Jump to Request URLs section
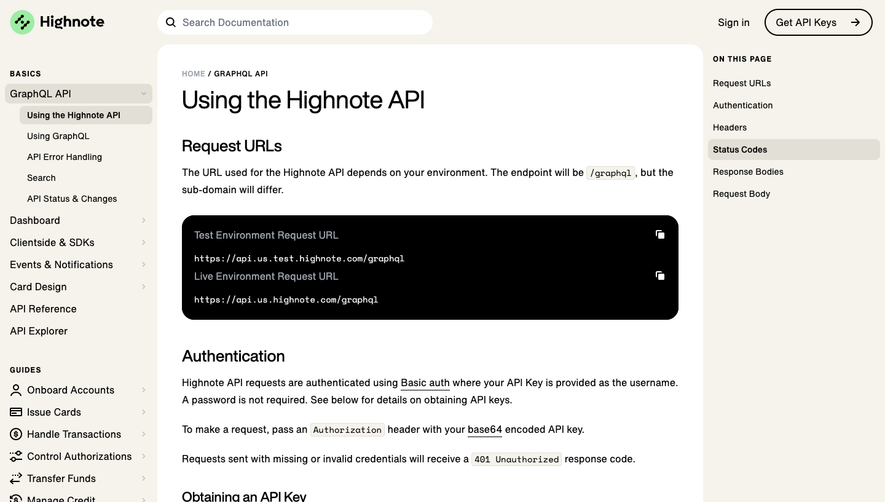 pos(742,83)
